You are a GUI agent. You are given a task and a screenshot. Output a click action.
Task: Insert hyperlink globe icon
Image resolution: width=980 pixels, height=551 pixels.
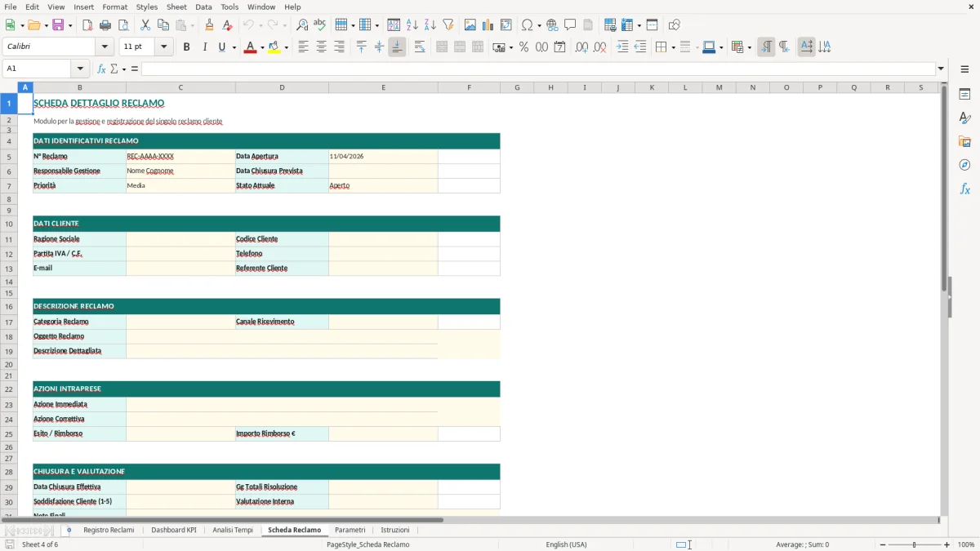pos(553,25)
